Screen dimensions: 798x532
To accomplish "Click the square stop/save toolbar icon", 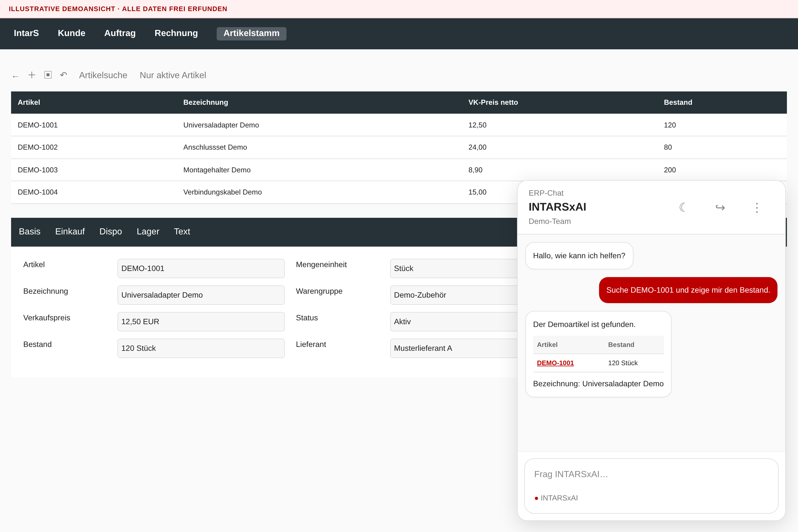I will point(48,75).
